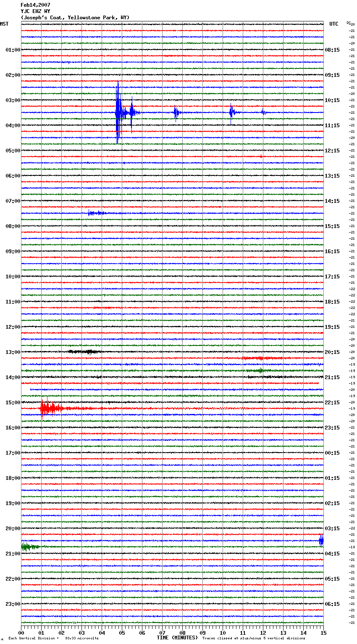Click the 11:15 UTC time label

332,126
